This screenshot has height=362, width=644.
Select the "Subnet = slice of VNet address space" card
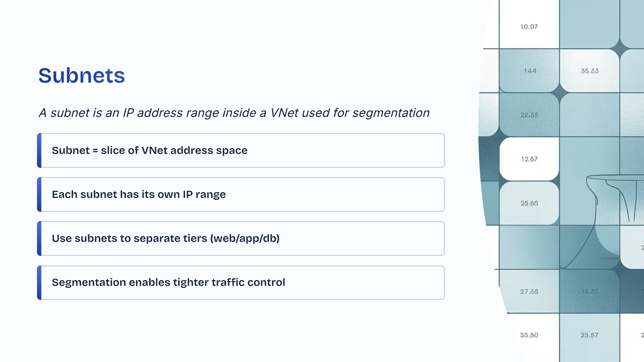[x=241, y=150]
